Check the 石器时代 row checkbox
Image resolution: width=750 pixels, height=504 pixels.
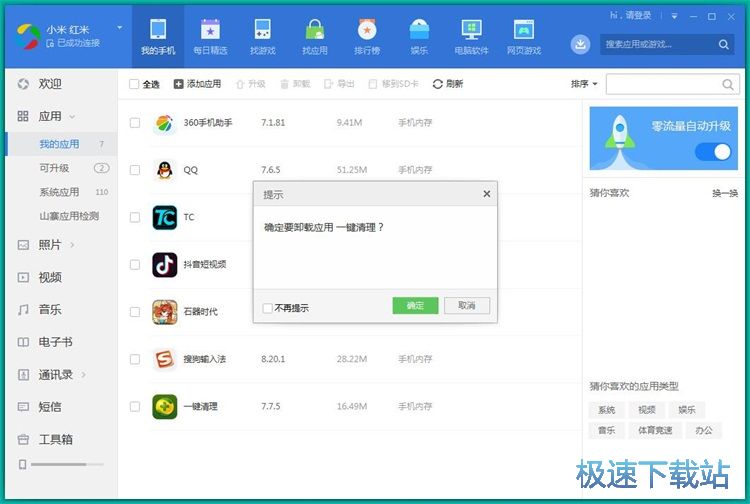coord(135,312)
